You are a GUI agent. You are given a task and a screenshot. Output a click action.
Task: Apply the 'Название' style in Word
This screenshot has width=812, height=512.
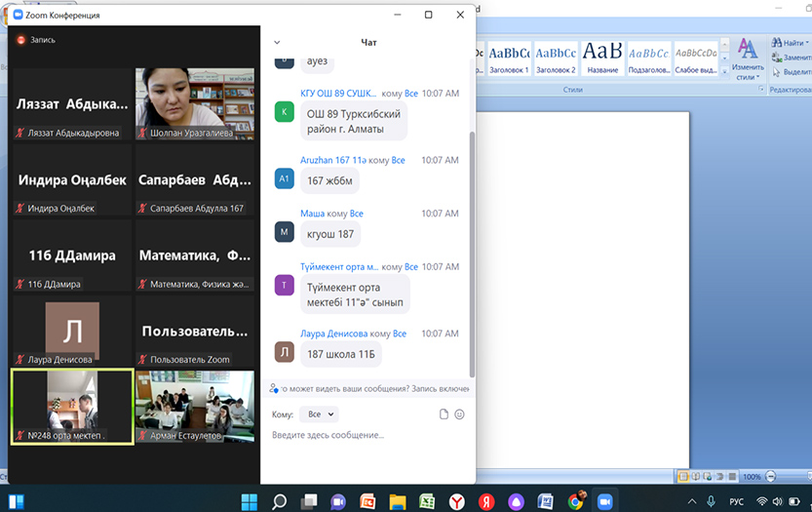(602, 59)
